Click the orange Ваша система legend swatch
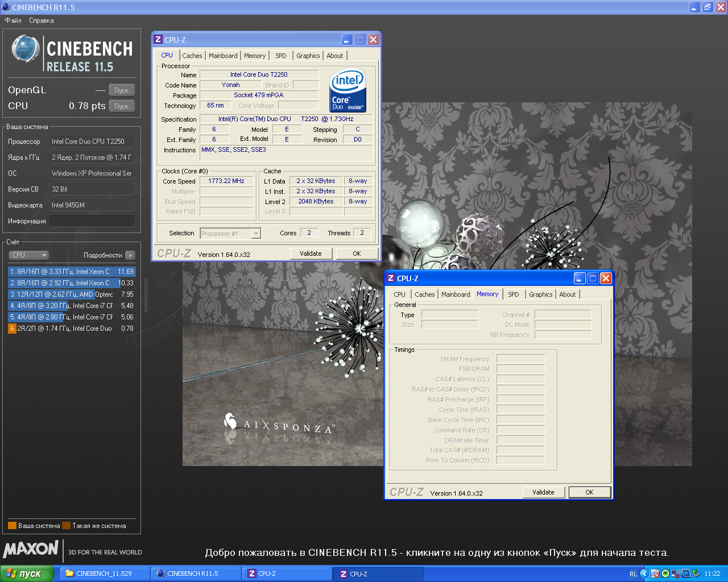Screen dimensions: 728x582 click(12, 526)
